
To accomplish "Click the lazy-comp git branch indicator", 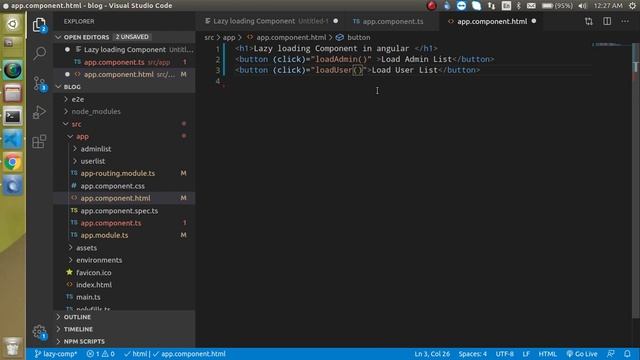I will pos(56,354).
